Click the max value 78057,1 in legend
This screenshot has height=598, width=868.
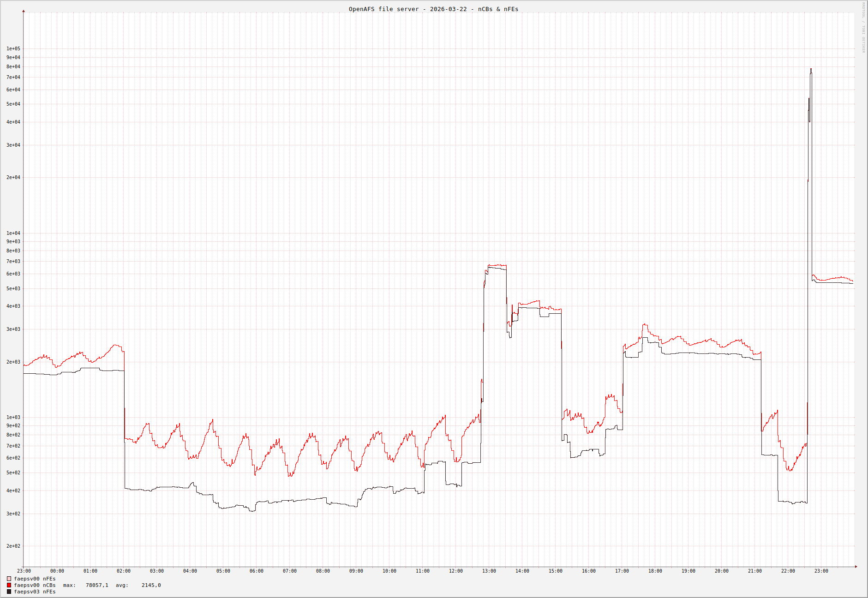pos(97,585)
